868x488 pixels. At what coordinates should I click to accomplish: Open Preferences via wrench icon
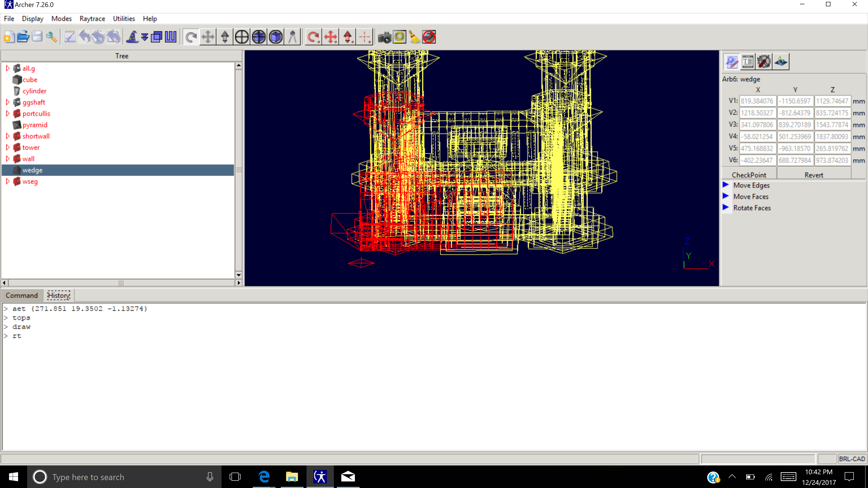52,37
